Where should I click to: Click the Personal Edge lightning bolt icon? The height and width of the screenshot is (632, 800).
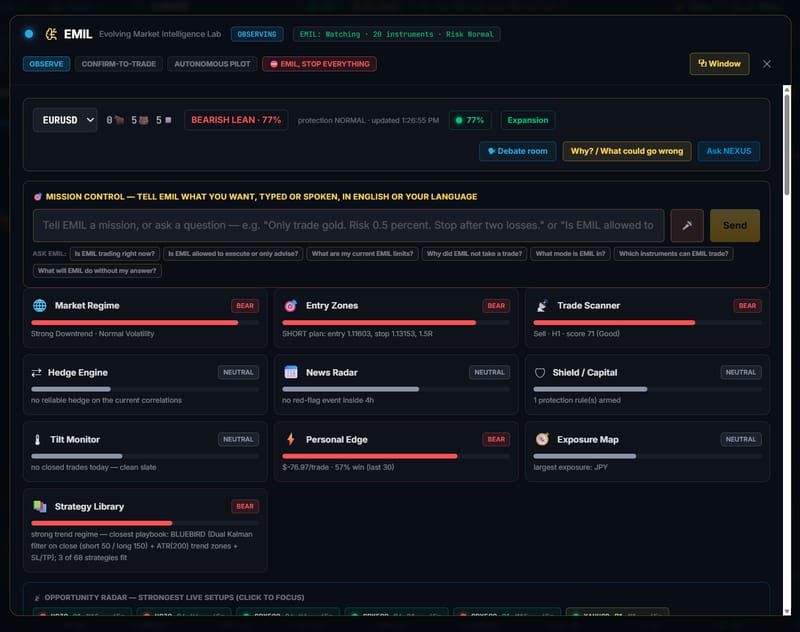[x=290, y=439]
